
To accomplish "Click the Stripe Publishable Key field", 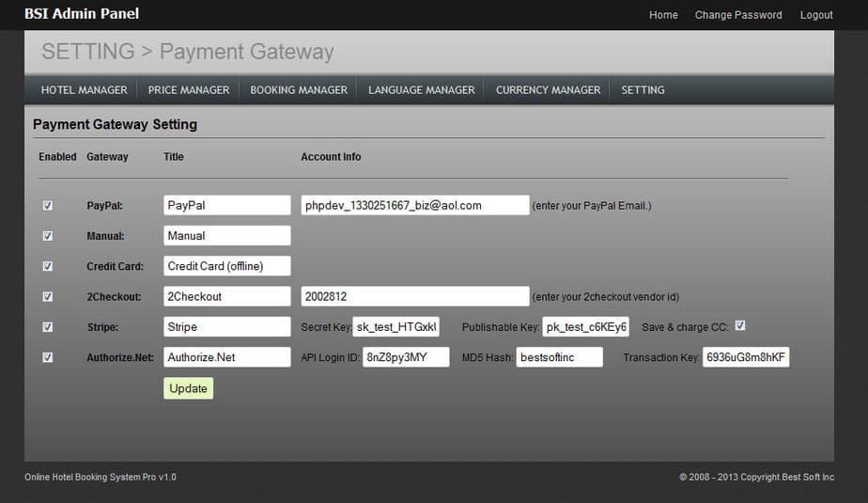I will click(585, 327).
